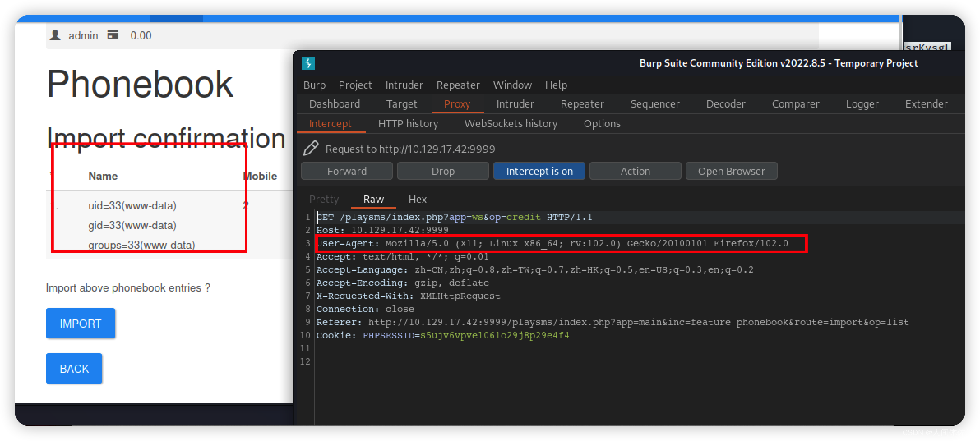The height and width of the screenshot is (441, 980).
Task: Click the BACK button in Phonebook page
Action: [x=74, y=368]
